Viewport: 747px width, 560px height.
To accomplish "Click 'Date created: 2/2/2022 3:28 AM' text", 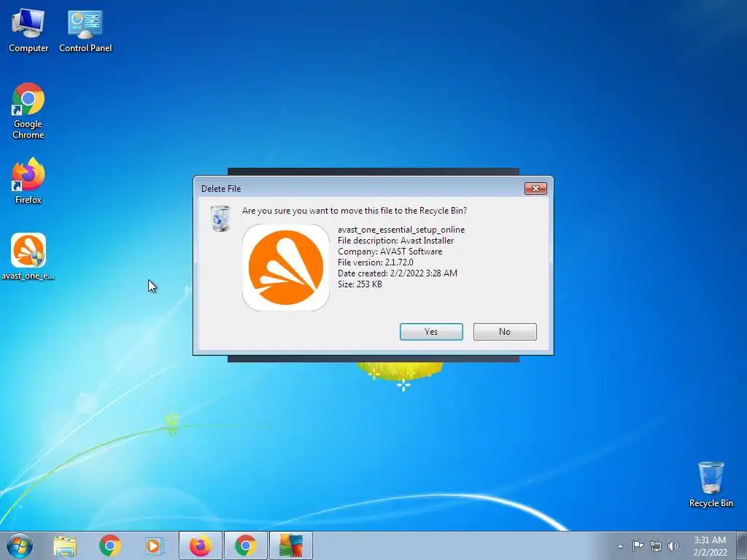I will click(398, 273).
